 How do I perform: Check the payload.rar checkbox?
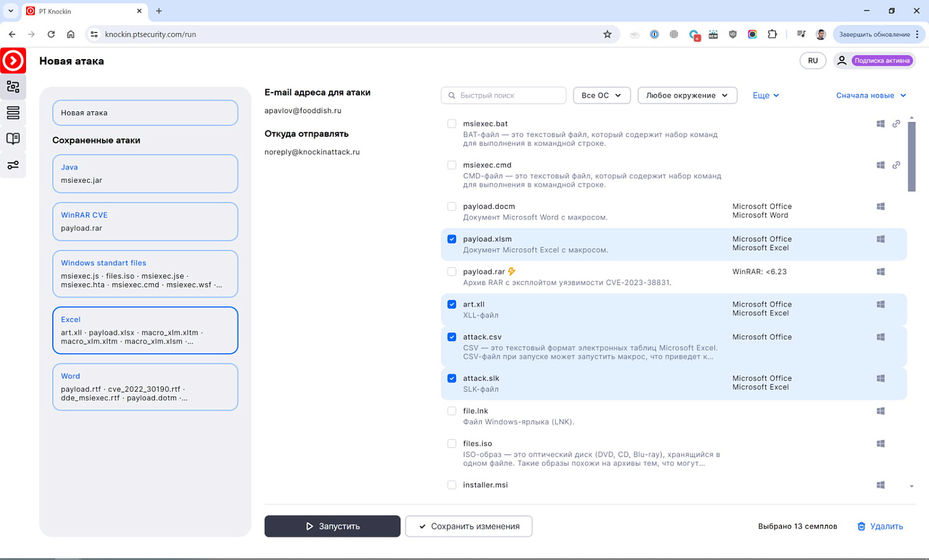[x=451, y=271]
